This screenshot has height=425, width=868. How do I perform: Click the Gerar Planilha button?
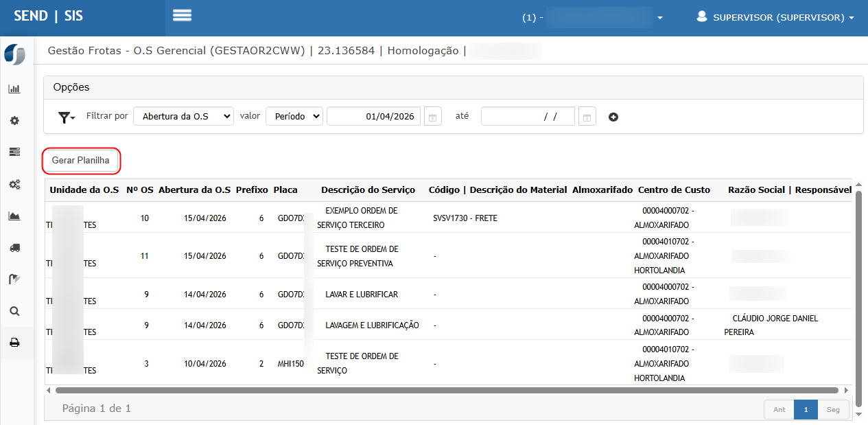[x=81, y=161]
